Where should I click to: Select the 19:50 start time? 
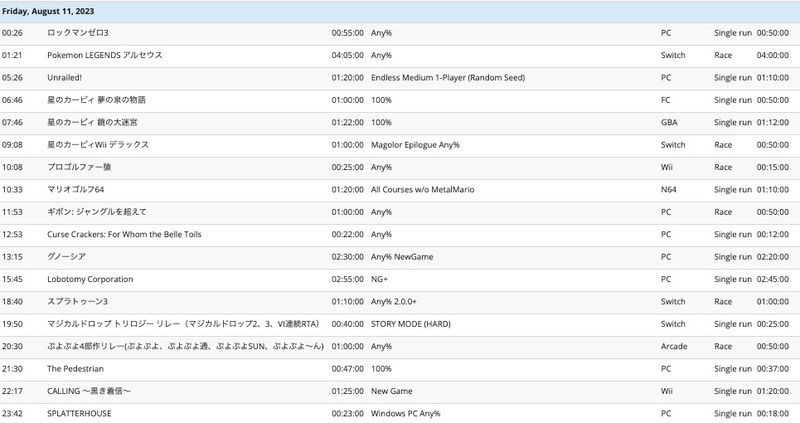point(12,324)
